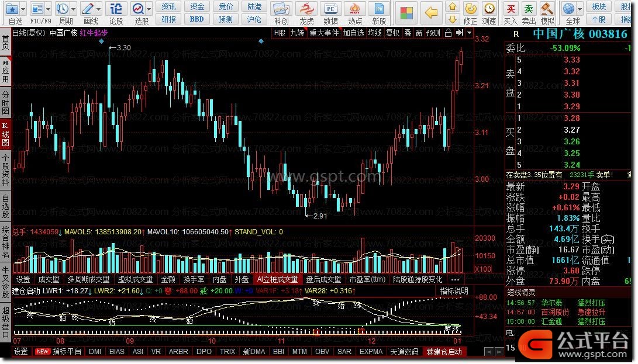638x364 pixels.
Task: Open the 个股资料 sidebar tab
Action: (5, 169)
